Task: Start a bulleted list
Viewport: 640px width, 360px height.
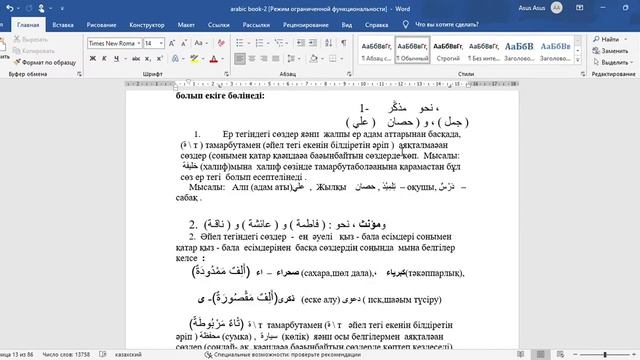Action: [240, 43]
